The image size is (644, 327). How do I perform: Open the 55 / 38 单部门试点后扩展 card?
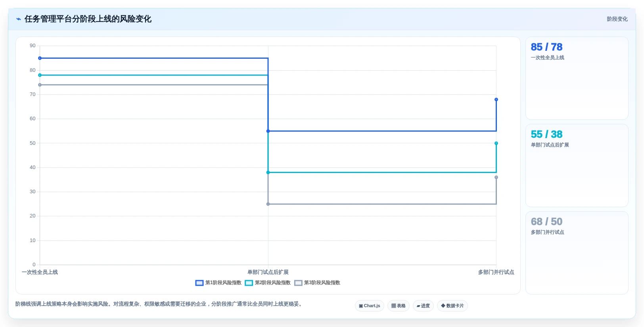click(x=577, y=165)
